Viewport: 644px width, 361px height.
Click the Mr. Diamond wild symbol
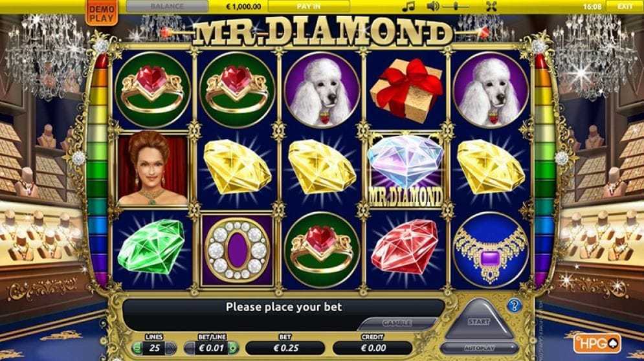(x=405, y=170)
